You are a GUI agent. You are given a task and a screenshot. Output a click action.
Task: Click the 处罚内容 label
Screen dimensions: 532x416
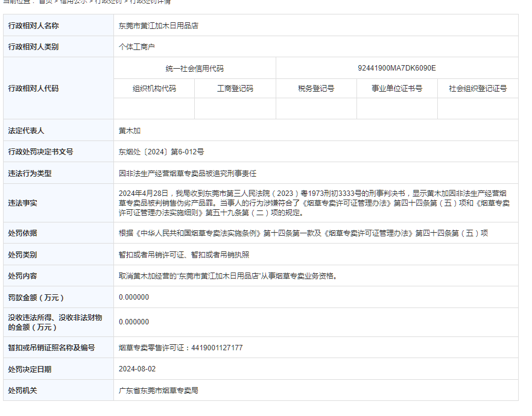[22, 276]
